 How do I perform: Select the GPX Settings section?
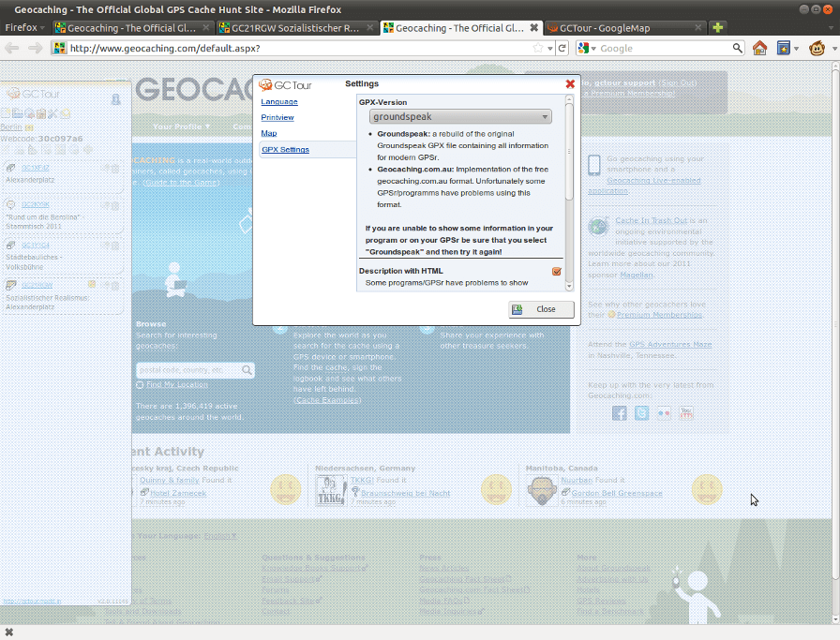point(286,149)
